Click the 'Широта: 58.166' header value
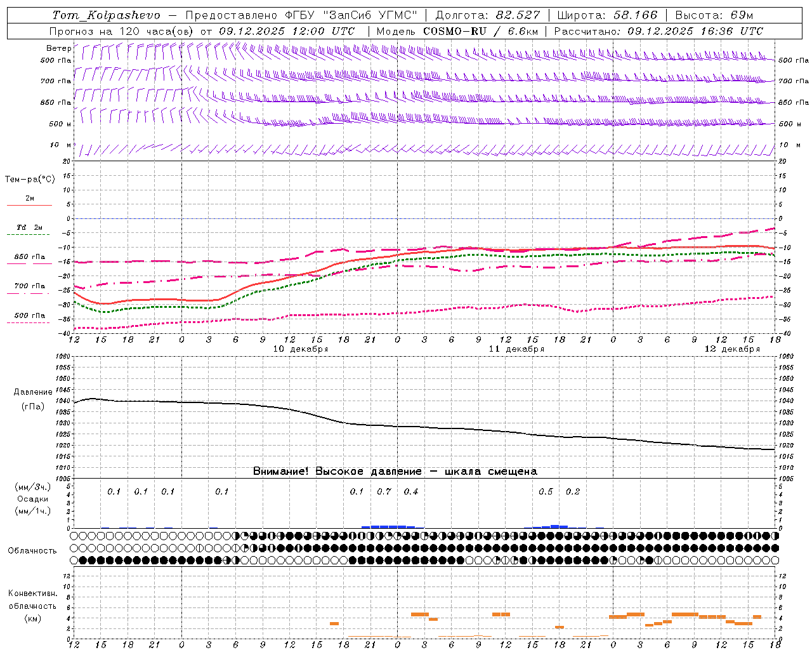This screenshot has width=812, height=650. point(608,15)
